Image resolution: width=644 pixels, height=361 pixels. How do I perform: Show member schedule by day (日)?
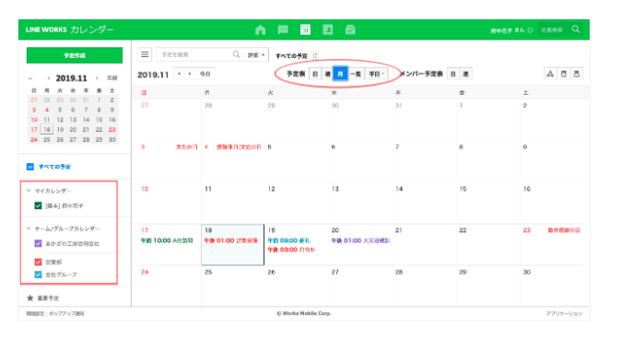click(453, 74)
